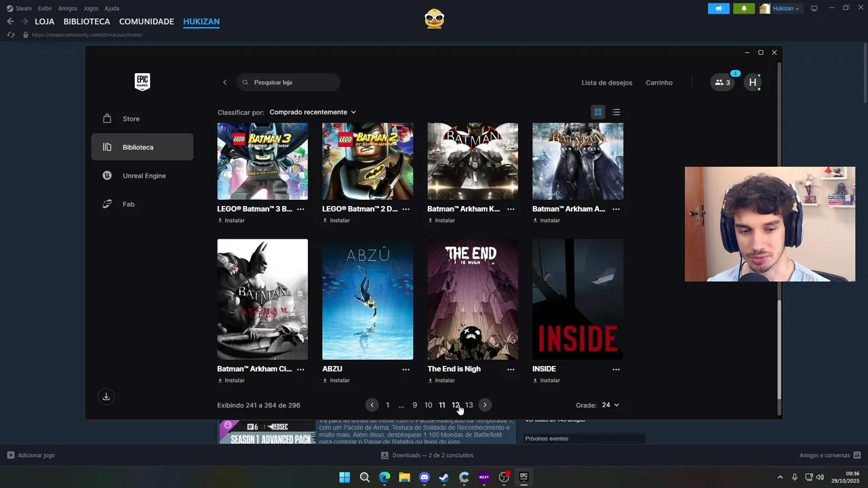This screenshot has height=488, width=868.
Task: Install INSIDE
Action: [547, 380]
